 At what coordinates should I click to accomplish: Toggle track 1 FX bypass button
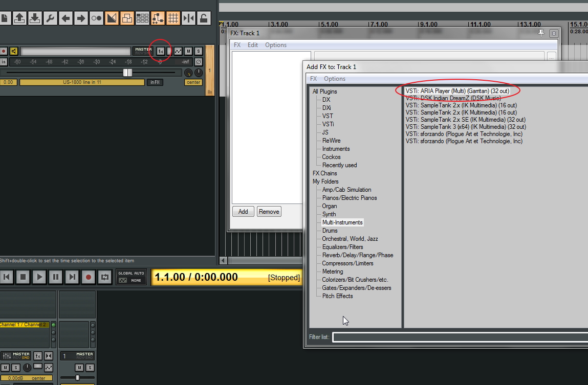(169, 51)
